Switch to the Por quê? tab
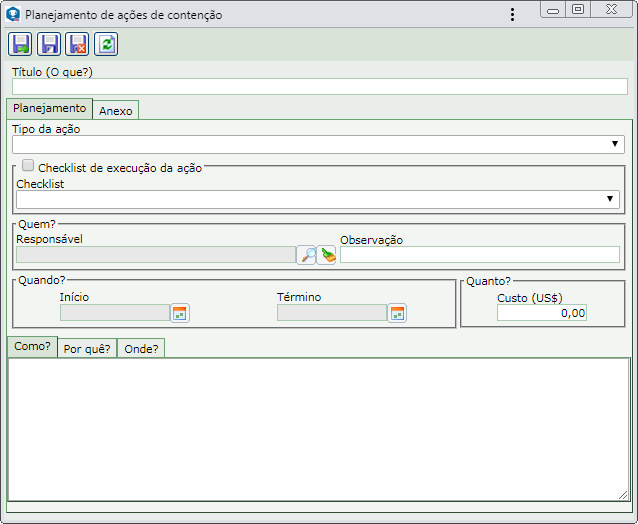This screenshot has width=638, height=524. [87, 349]
